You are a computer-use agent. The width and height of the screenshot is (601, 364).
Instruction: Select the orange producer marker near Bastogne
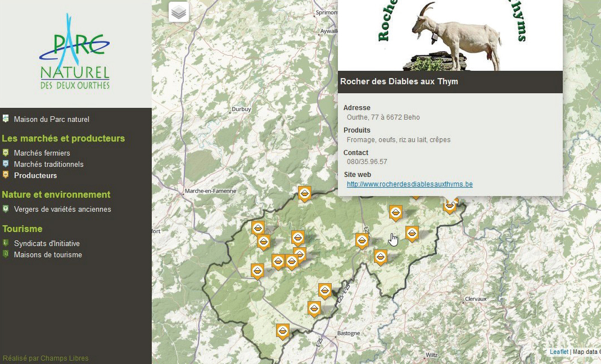(282, 331)
